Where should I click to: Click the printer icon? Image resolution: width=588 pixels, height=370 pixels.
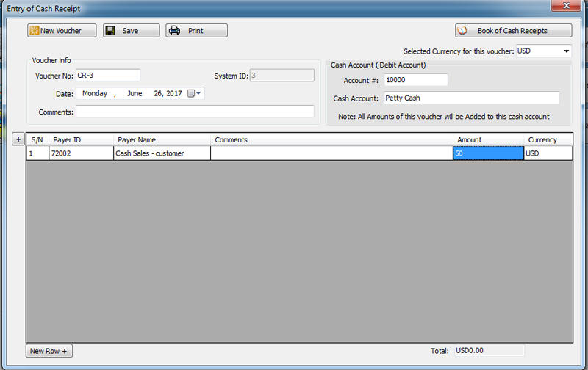coord(174,30)
